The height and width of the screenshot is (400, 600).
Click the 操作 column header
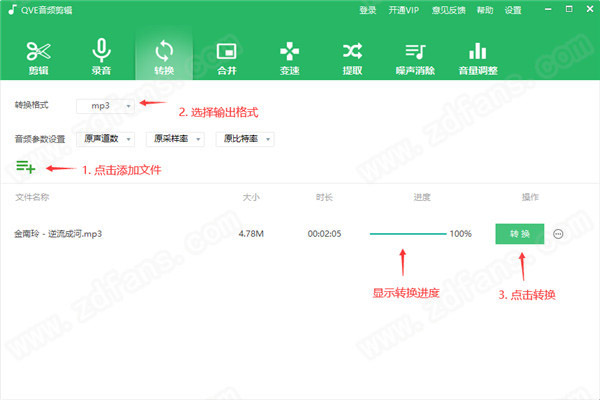pyautogui.click(x=530, y=197)
